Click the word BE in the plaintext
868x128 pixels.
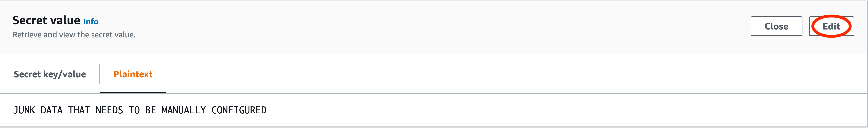coord(151,110)
